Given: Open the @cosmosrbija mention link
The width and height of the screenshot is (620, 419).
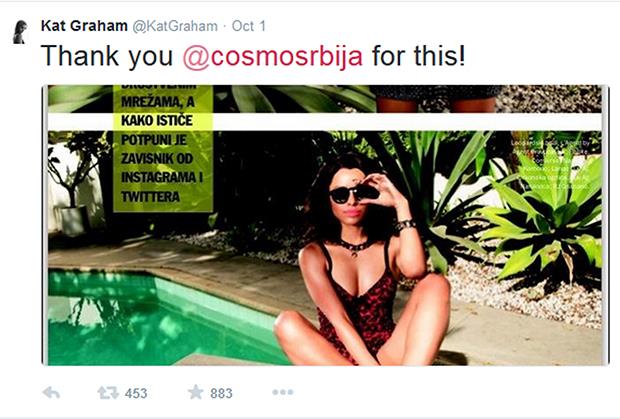Looking at the screenshot, I should 272,56.
